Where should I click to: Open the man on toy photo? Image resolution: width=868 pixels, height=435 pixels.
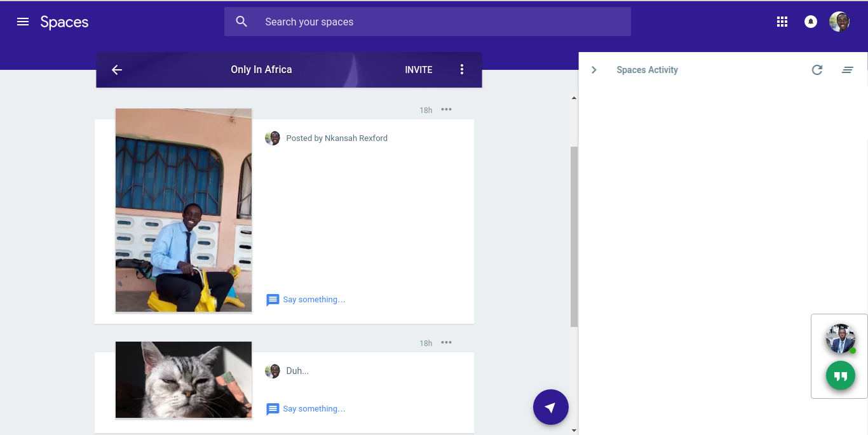click(184, 210)
